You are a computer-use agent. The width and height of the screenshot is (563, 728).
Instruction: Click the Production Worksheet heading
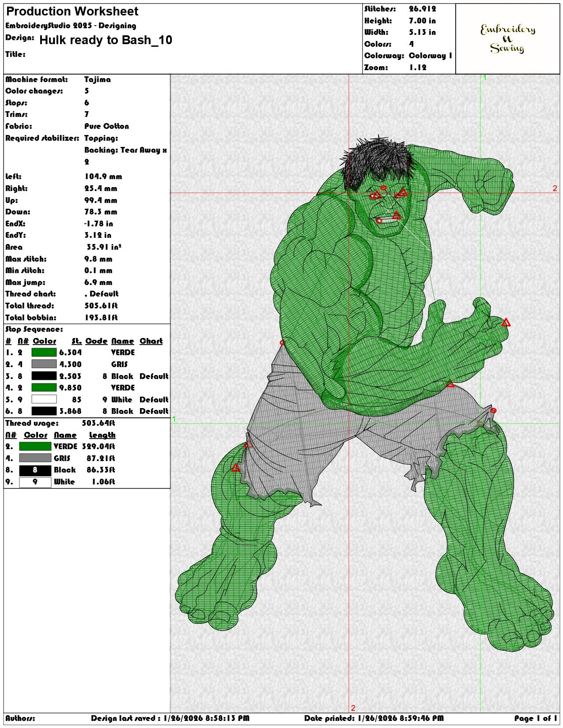[72, 11]
